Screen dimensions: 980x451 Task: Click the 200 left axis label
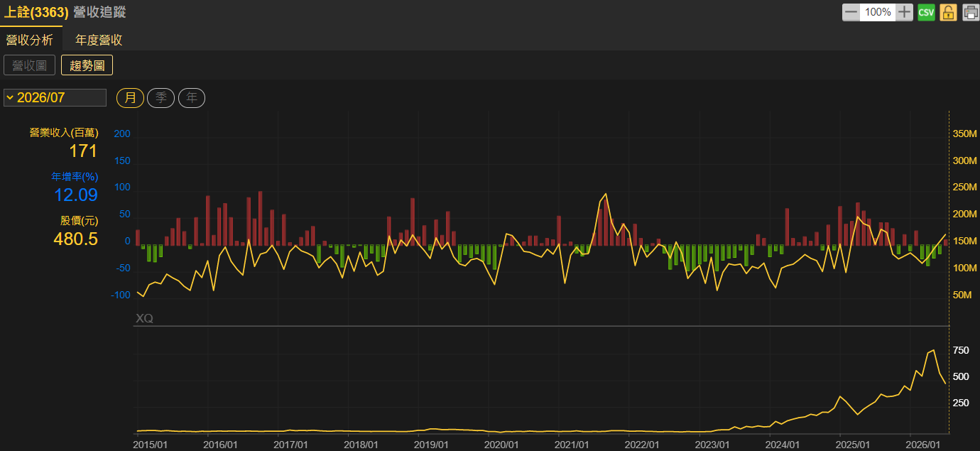click(x=122, y=134)
